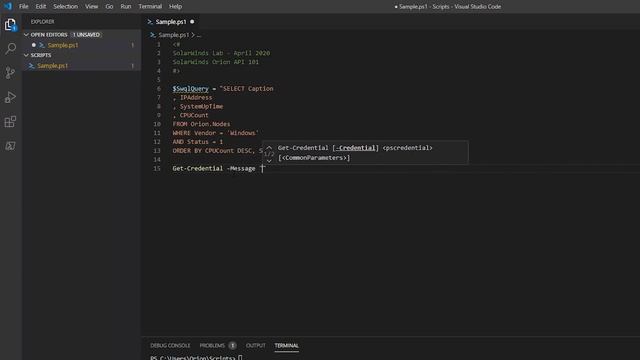Open the Help menu
Screen dimensions: 640x360
coord(176,7)
